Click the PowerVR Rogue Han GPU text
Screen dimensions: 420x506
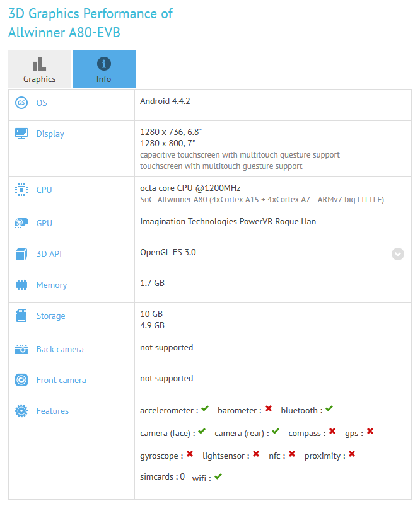[x=228, y=222]
